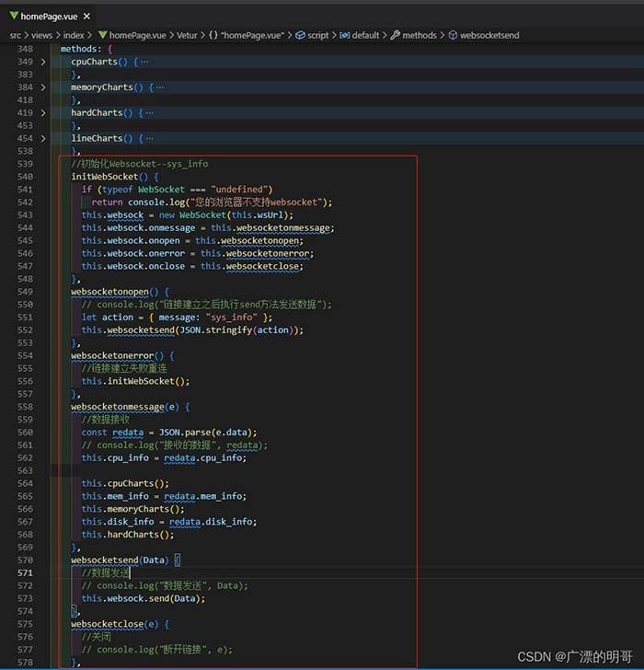
Task: Click the Vue logo icon in the homePage.vue tab
Action: (x=13, y=16)
